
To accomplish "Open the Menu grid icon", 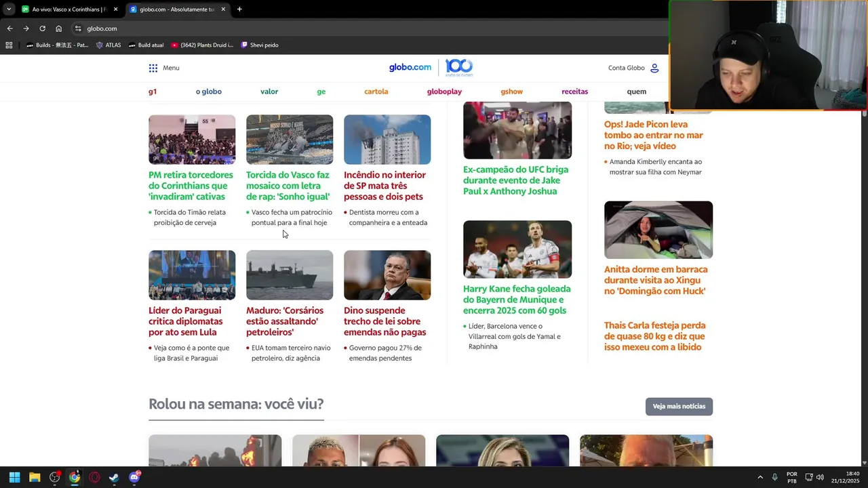I will click(153, 68).
